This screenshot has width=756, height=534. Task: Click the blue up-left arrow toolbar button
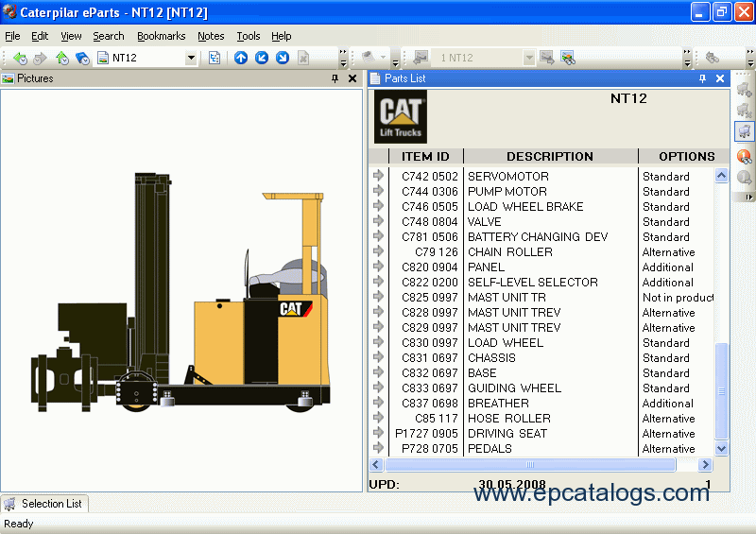[262, 58]
